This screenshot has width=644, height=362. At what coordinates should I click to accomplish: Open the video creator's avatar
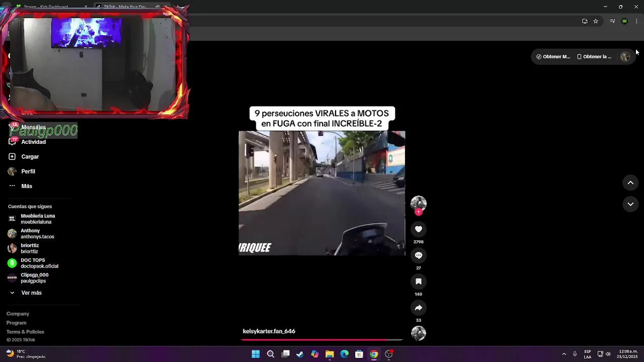[x=418, y=203]
